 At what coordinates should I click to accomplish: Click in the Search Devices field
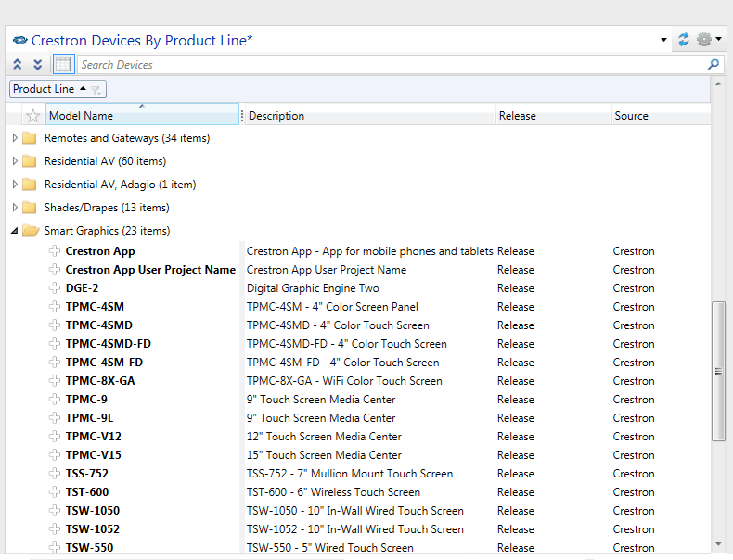392,65
